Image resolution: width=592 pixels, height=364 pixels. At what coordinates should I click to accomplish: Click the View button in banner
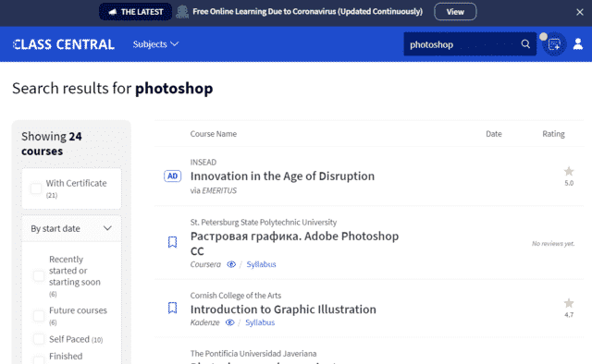(x=455, y=12)
